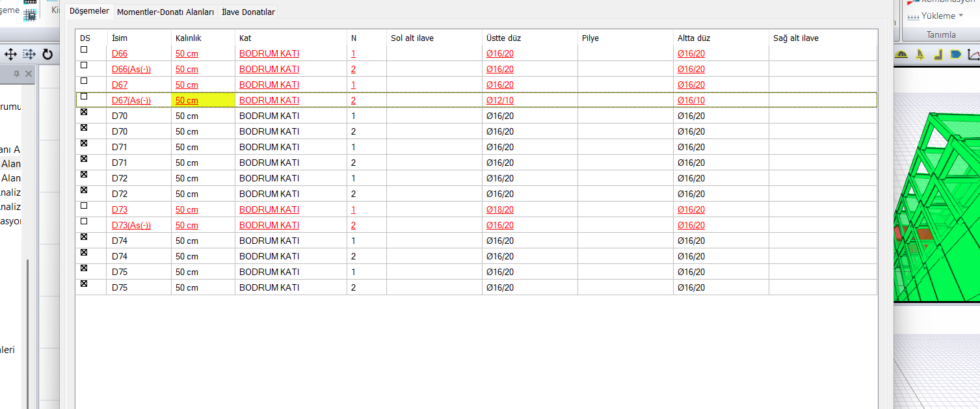Uncheck the DS box for first D70 row
Screen dimensions: 980x409
(84, 112)
